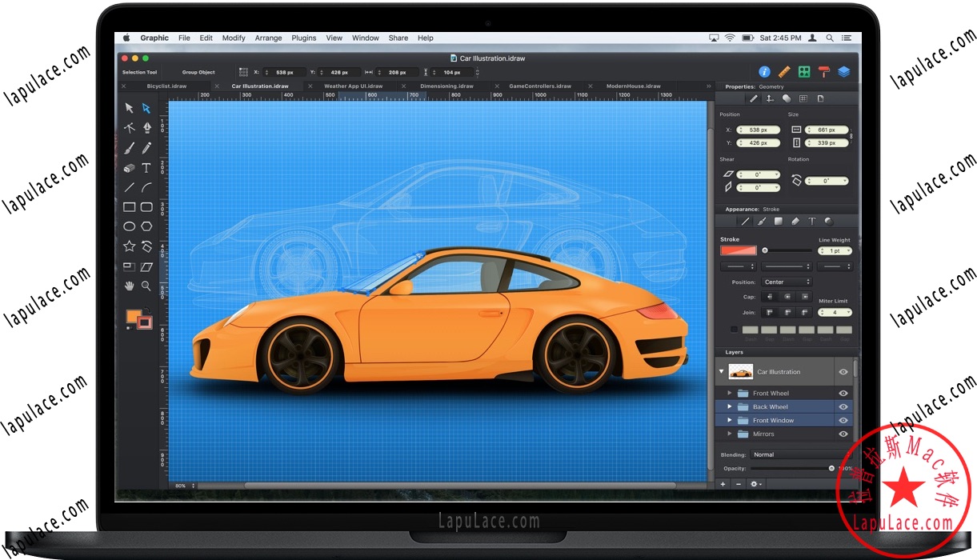The image size is (977, 560).
Task: Choose the Star shape tool
Action: click(128, 246)
